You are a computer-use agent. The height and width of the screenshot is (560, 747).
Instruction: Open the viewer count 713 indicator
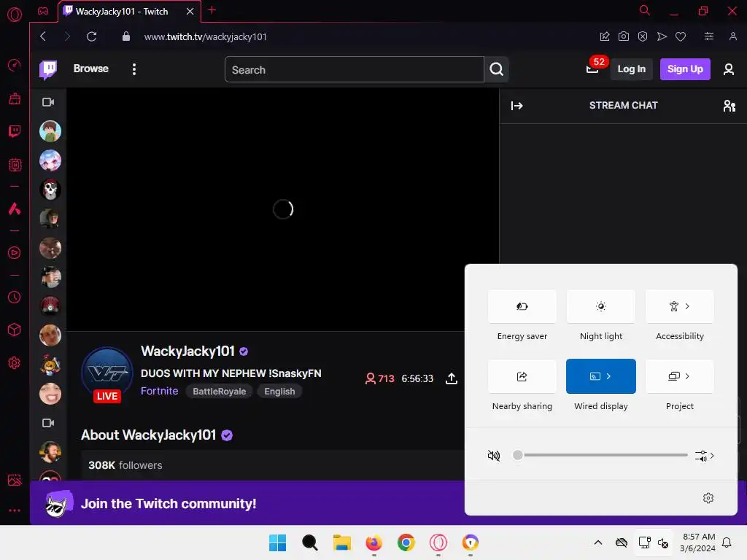(x=379, y=378)
